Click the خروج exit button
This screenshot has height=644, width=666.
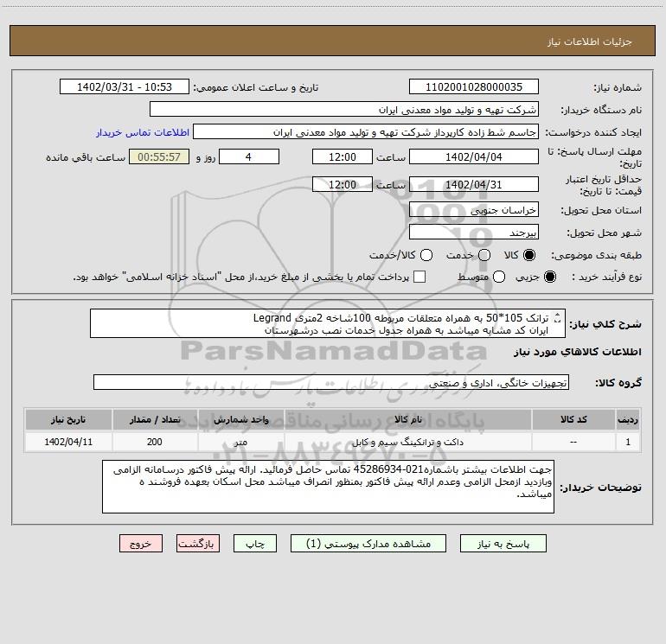pyautogui.click(x=141, y=544)
